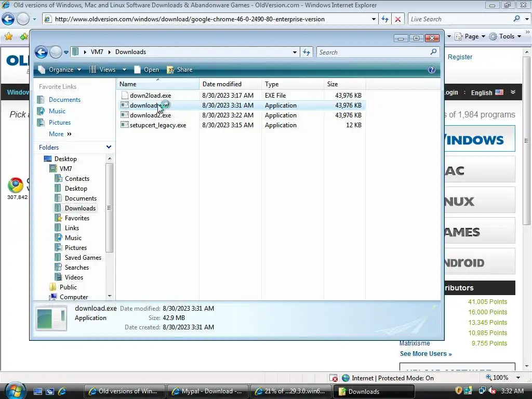532x399 pixels.
Task: Click See More Users link
Action: (x=425, y=353)
